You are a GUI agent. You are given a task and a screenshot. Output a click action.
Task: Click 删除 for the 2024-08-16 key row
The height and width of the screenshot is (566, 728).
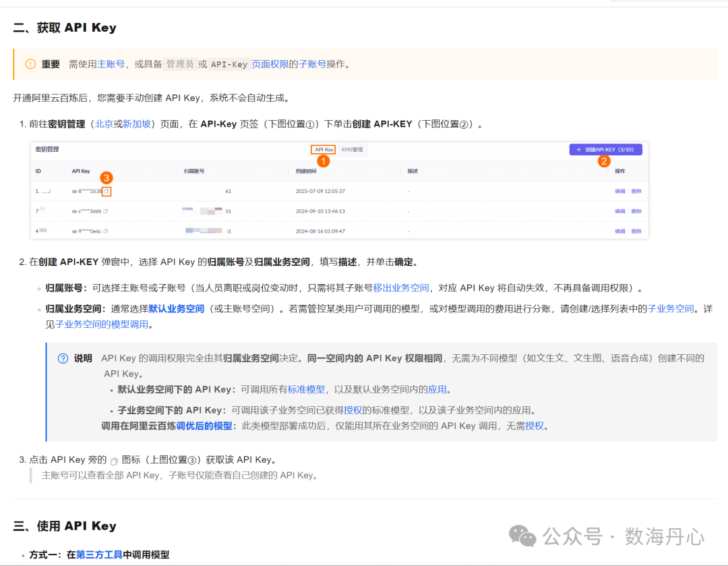pos(636,231)
